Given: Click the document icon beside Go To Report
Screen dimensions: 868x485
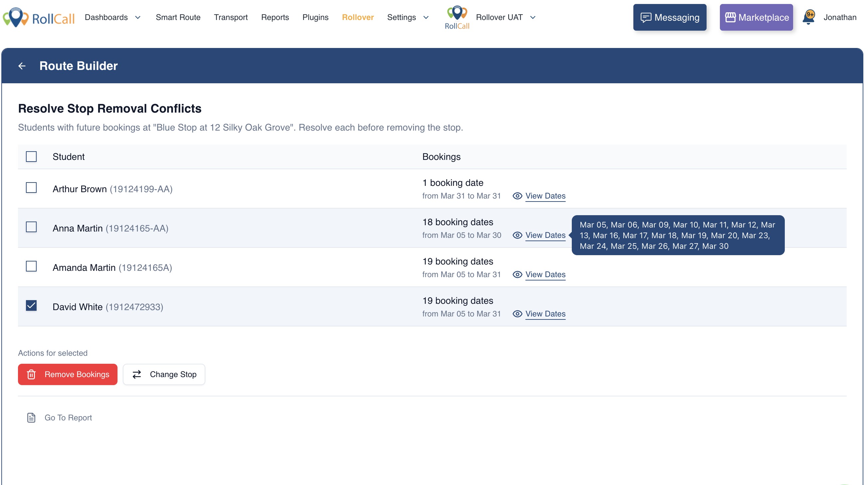Looking at the screenshot, I should point(31,417).
